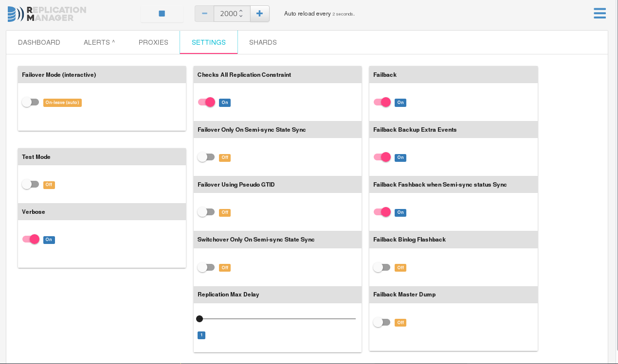Click the stepper arrows in the 2000 field

[241, 14]
